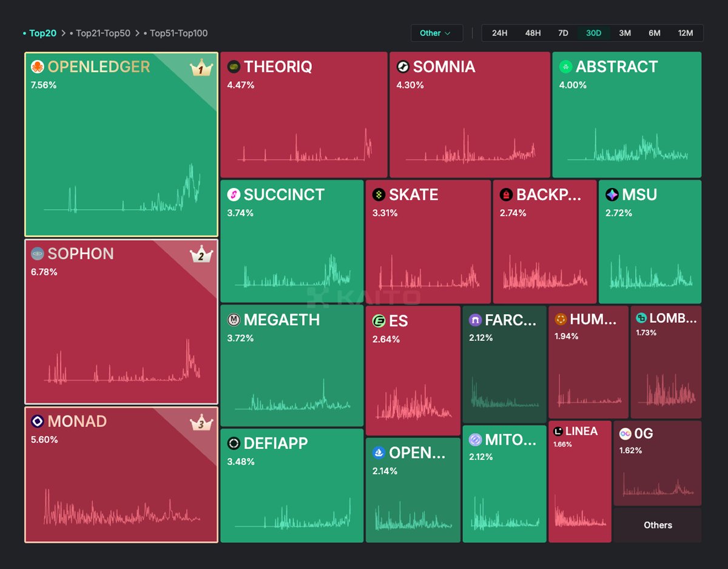Click the Humanity 1.94% value

[567, 336]
